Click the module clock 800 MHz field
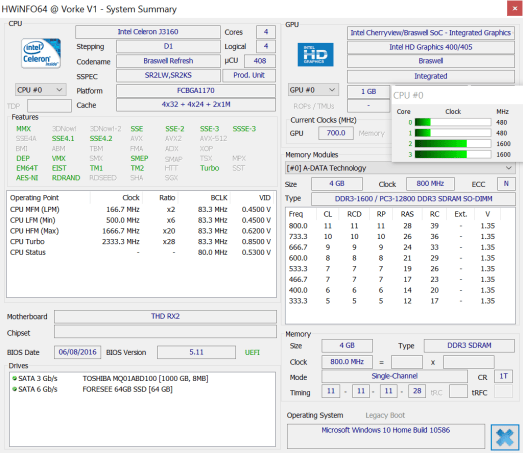The height and width of the screenshot is (453, 525). coord(430,183)
